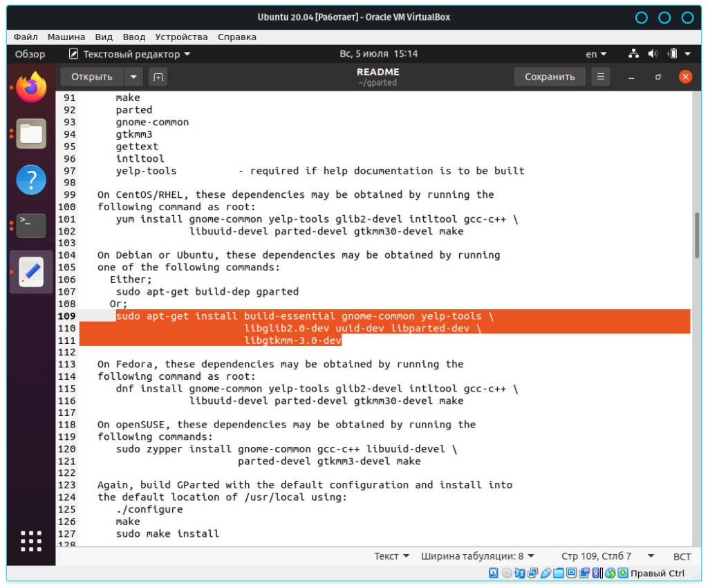Open Firefox from the dock
This screenshot has width=708, height=588.
click(x=31, y=88)
